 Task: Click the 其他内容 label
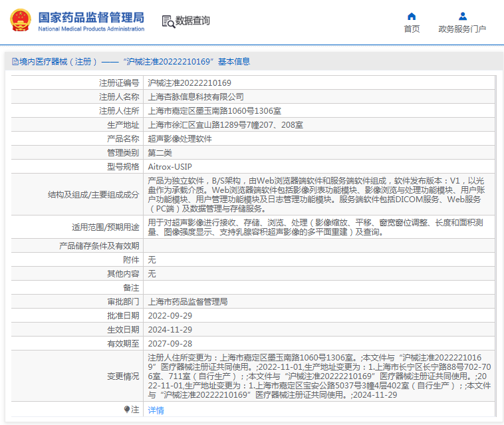pyautogui.click(x=123, y=274)
